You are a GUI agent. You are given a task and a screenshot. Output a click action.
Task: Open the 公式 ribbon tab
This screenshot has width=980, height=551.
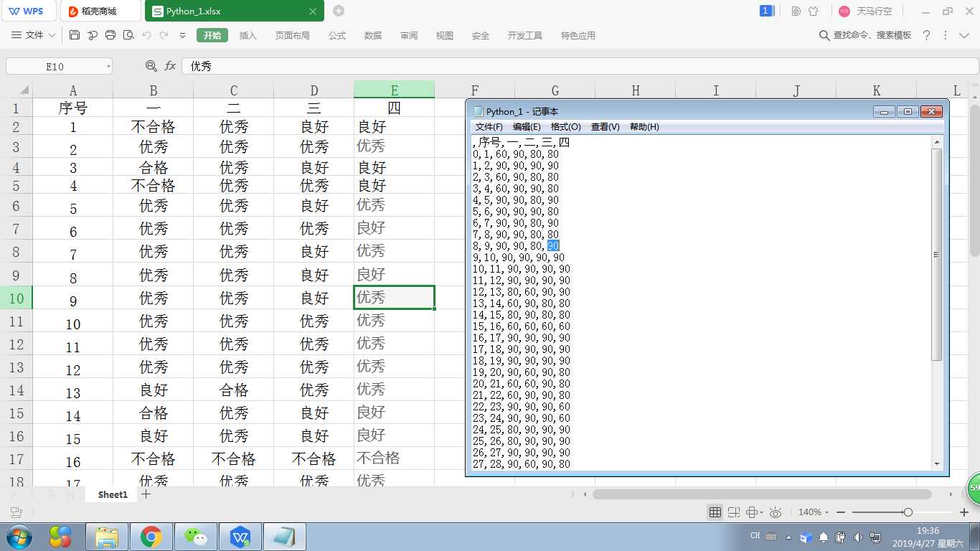point(337,35)
